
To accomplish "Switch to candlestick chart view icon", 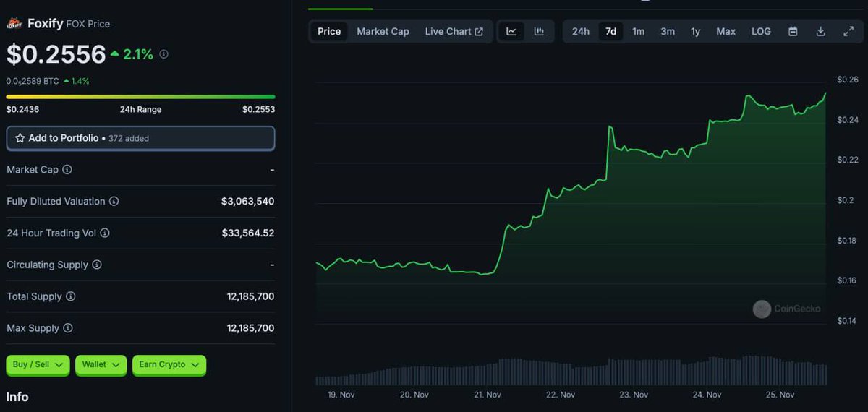I will (539, 32).
